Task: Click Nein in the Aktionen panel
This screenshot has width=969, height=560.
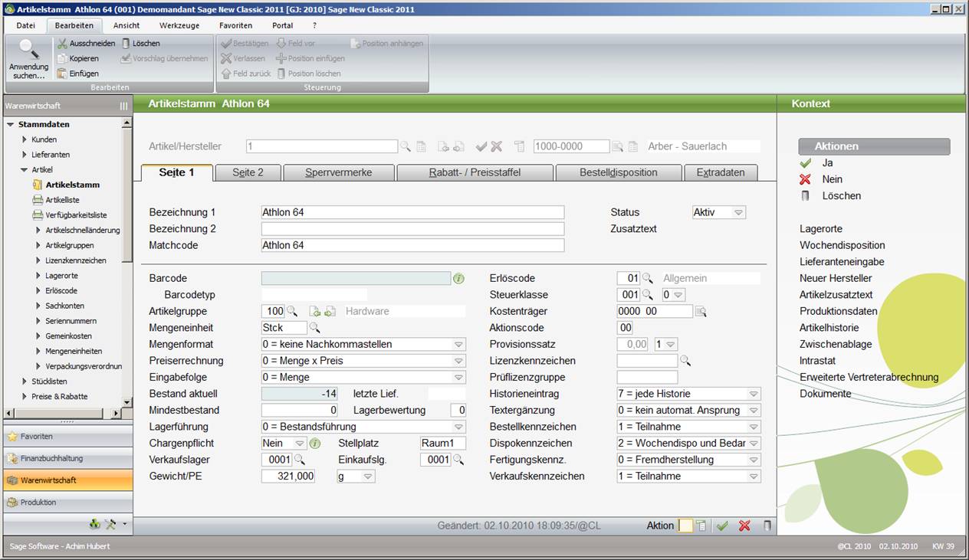Action: 832,179
